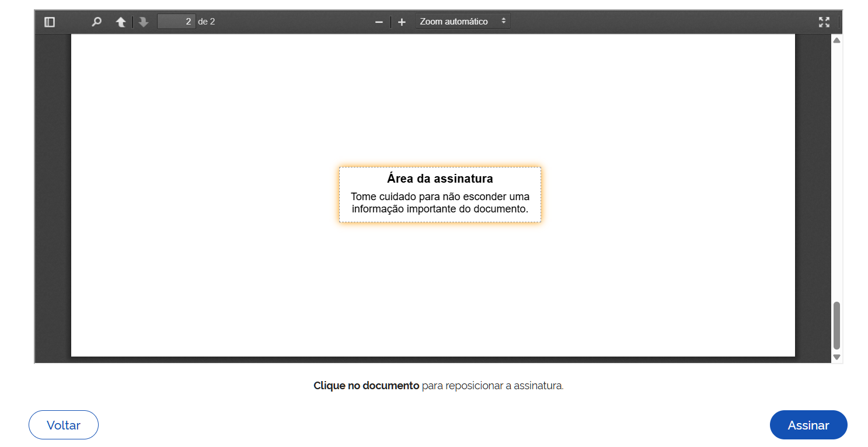Click the page number field
The image size is (868, 447).
(176, 22)
